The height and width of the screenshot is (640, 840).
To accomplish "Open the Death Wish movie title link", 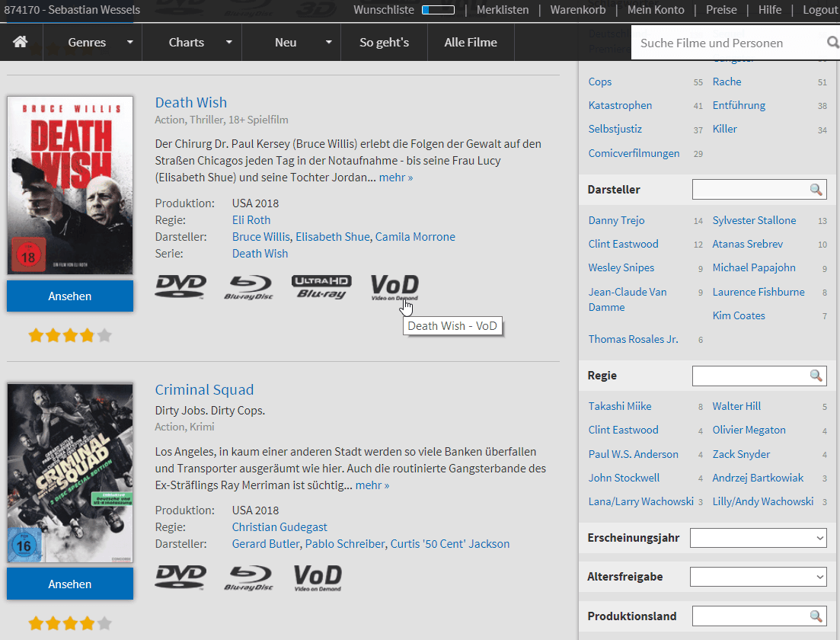I will point(190,102).
